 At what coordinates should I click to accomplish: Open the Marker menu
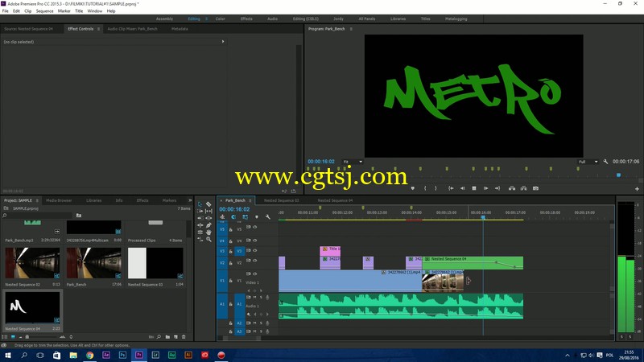(64, 11)
